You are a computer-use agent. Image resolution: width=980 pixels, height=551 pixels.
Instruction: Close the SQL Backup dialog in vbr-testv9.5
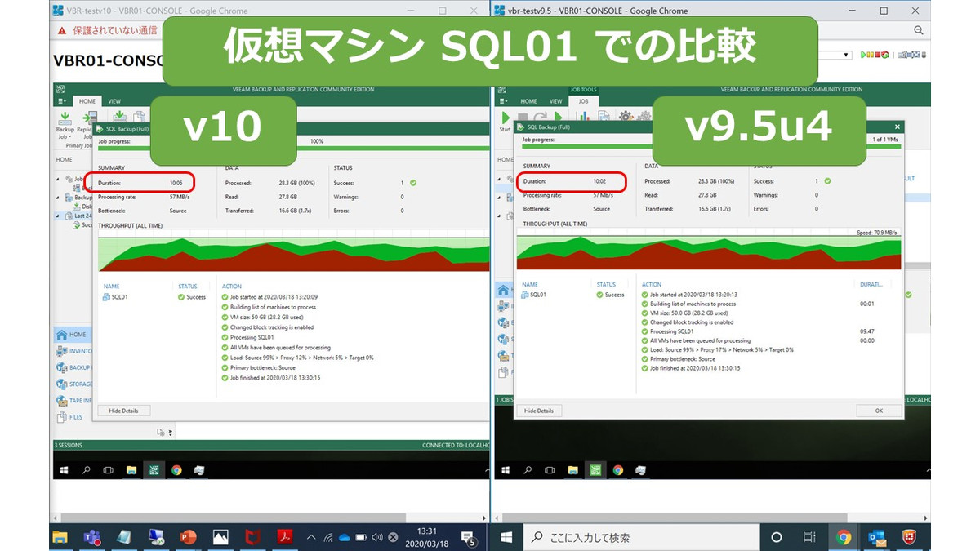[897, 127]
